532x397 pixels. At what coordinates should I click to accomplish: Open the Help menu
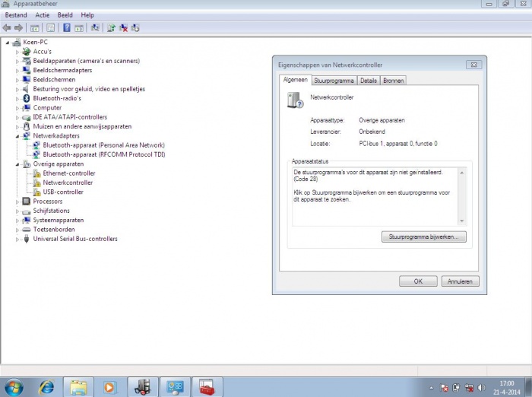(87, 15)
